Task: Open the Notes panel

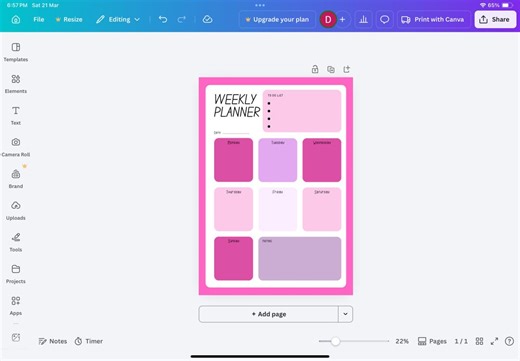Action: coord(53,341)
